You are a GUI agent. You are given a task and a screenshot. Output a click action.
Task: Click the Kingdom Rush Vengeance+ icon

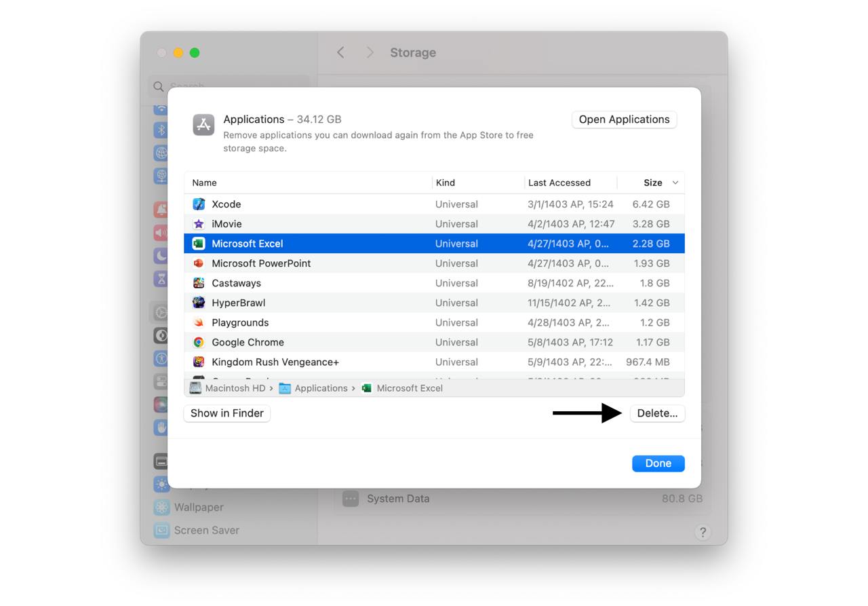pos(199,362)
